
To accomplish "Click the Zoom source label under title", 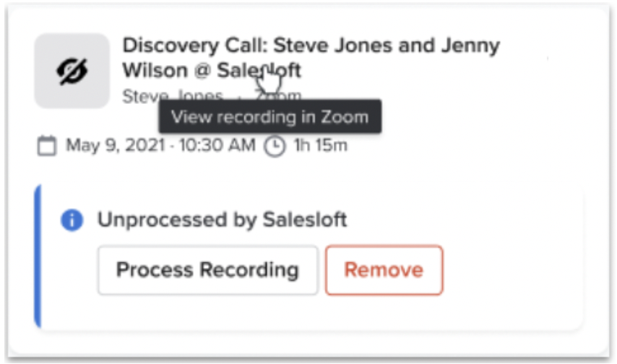I will (278, 95).
